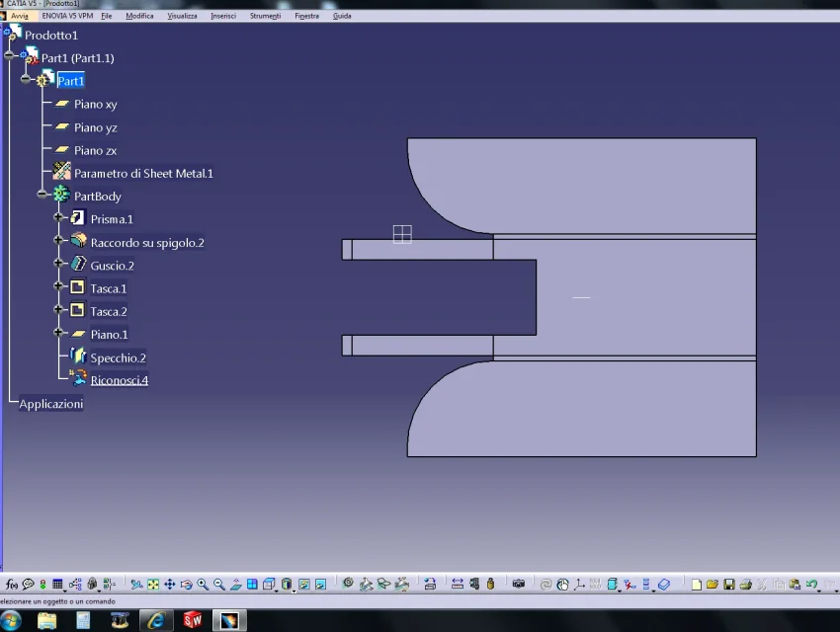Open SolidWorks from the taskbar
Viewport: 840px width, 632px height.
pos(193,621)
